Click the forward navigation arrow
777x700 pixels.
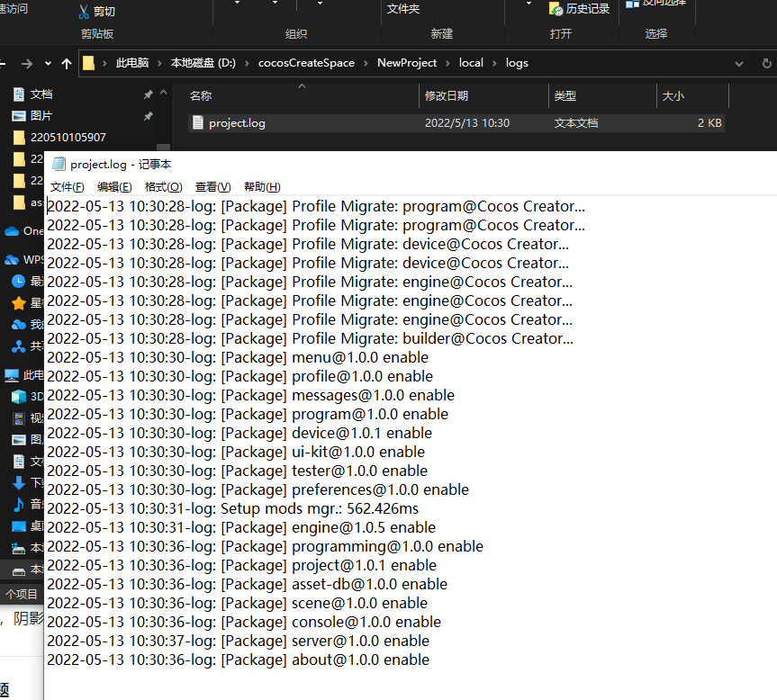27,64
